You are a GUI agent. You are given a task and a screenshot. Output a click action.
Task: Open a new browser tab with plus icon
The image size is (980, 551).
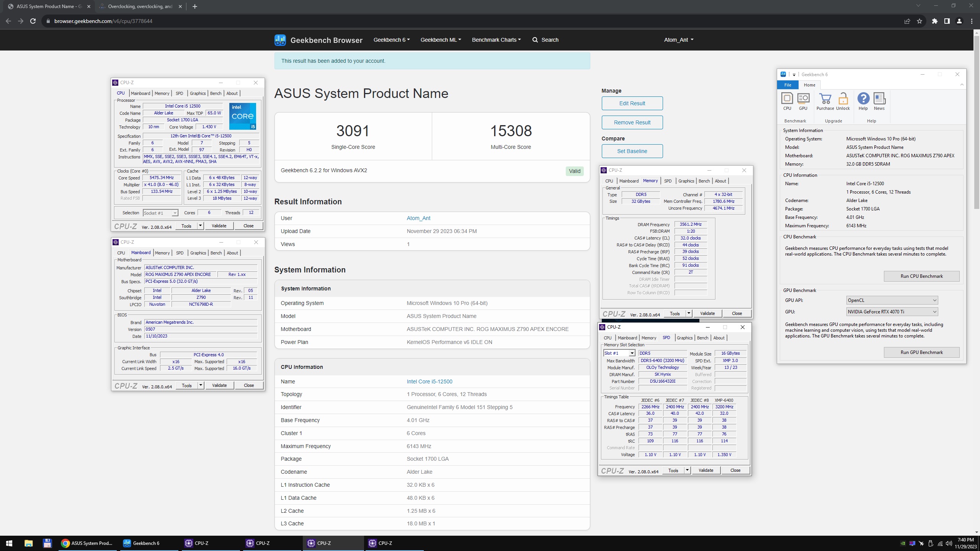click(x=195, y=7)
